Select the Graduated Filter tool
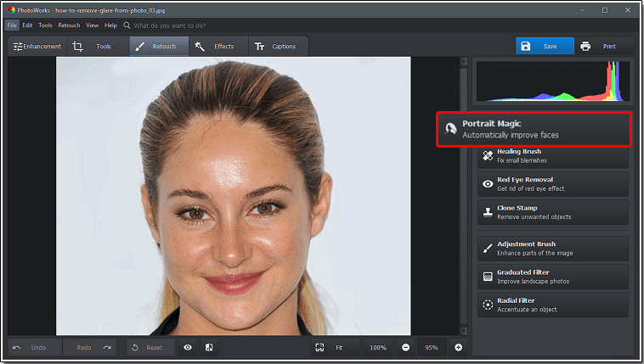644x364 pixels. 553,277
